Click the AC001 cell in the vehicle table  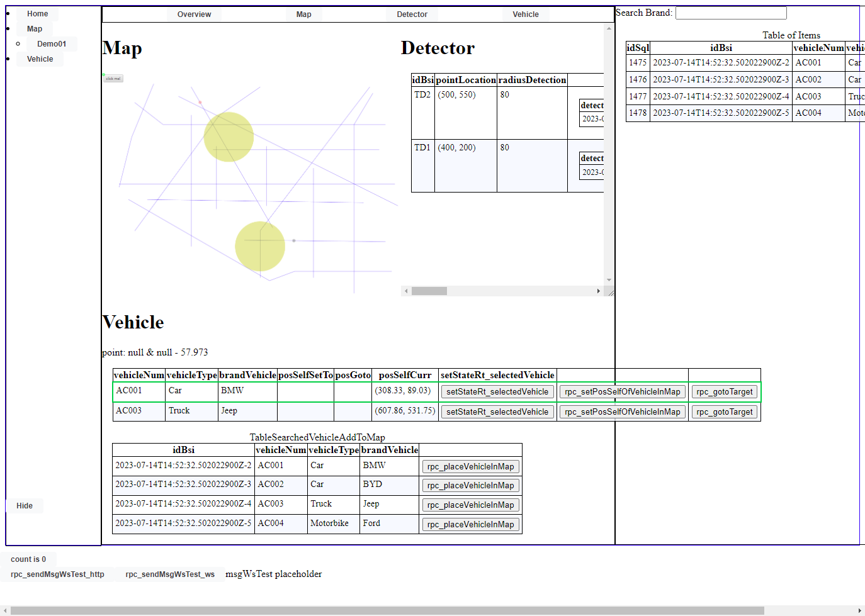139,391
